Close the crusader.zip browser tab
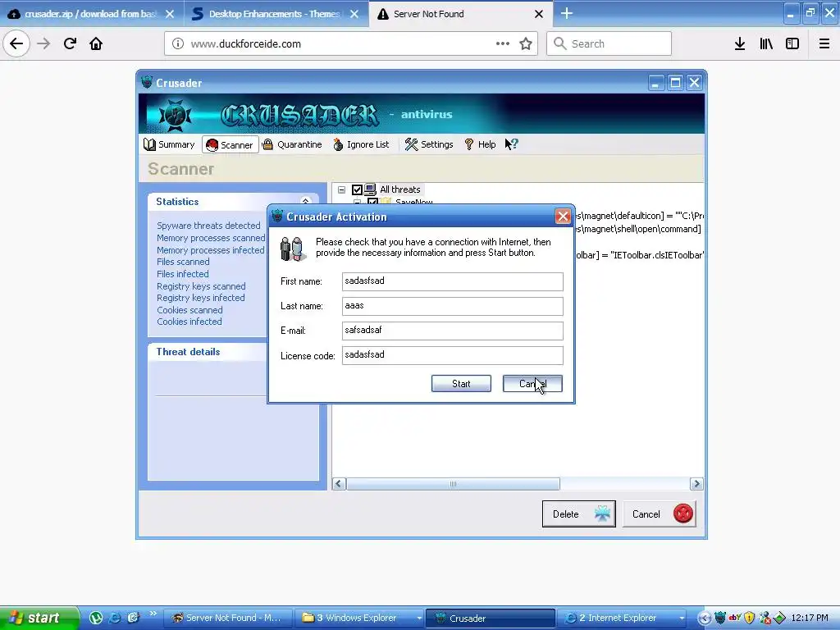The image size is (840, 630). 170,14
